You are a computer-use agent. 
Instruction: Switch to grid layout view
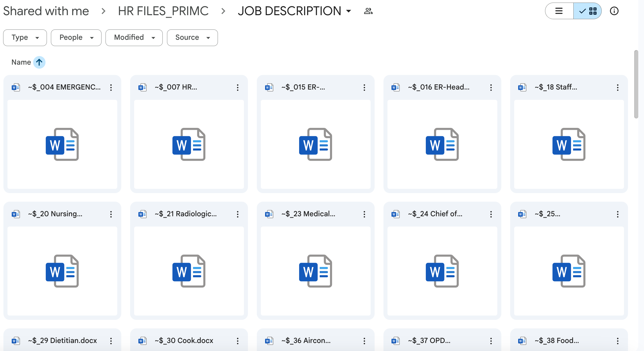click(587, 11)
